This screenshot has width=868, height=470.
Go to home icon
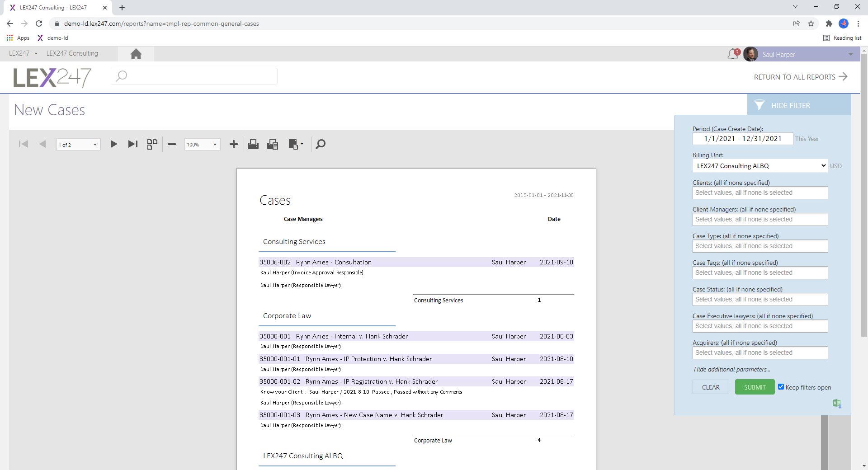click(136, 54)
